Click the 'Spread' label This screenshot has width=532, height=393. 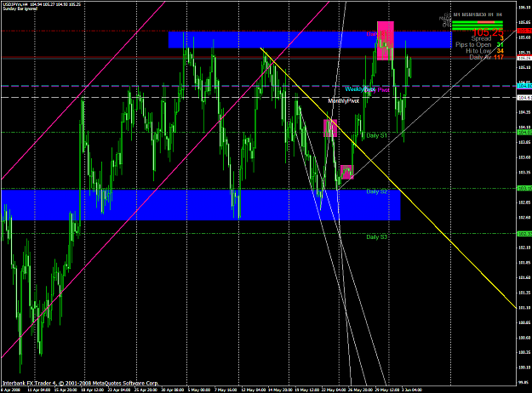(x=481, y=38)
